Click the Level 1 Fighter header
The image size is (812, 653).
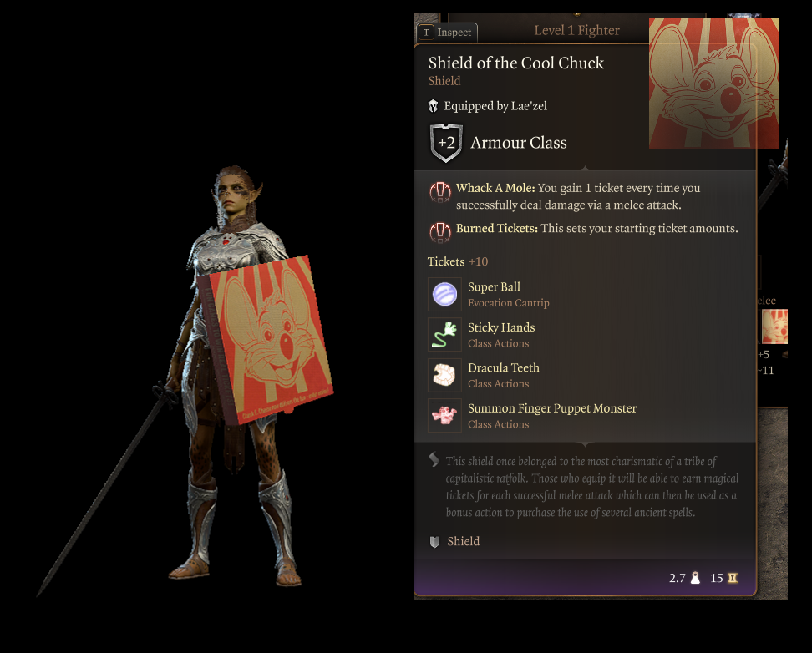[576, 31]
